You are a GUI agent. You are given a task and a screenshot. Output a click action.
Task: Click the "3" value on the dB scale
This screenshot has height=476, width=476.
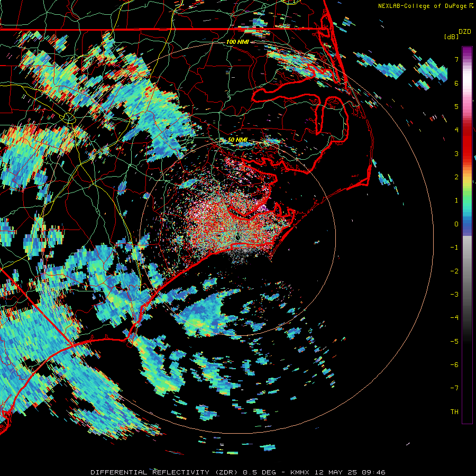[456, 153]
